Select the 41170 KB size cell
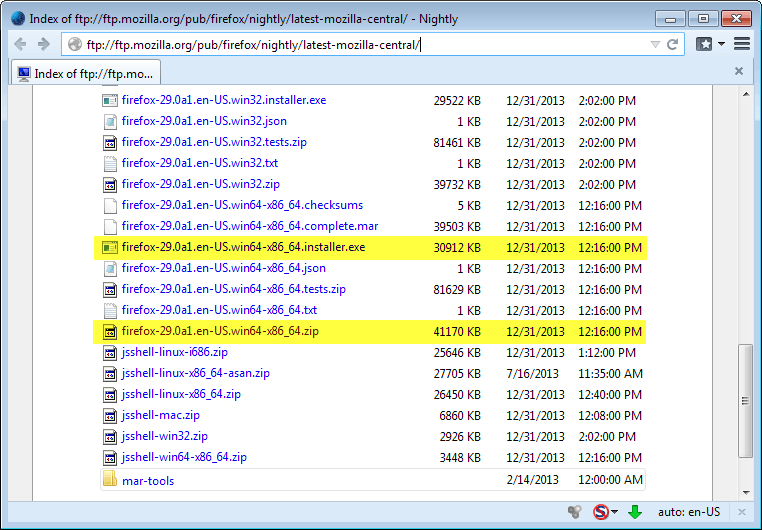The width and height of the screenshot is (762, 530). [457, 332]
